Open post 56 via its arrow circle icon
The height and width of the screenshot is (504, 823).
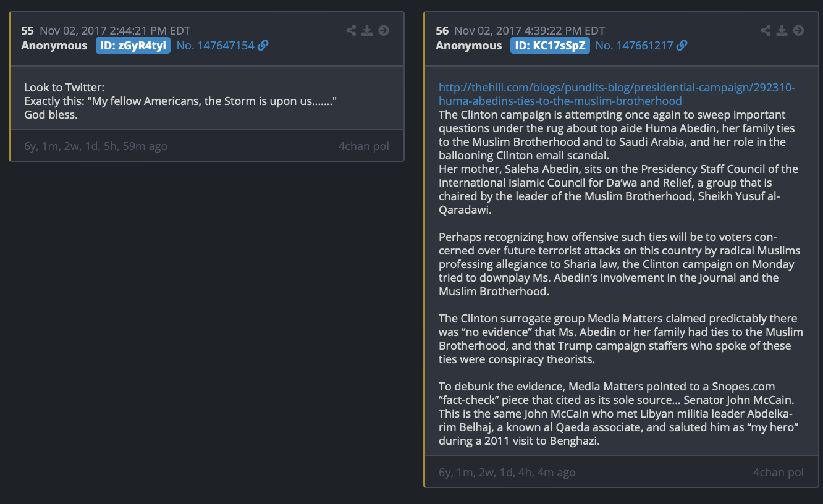point(798,30)
